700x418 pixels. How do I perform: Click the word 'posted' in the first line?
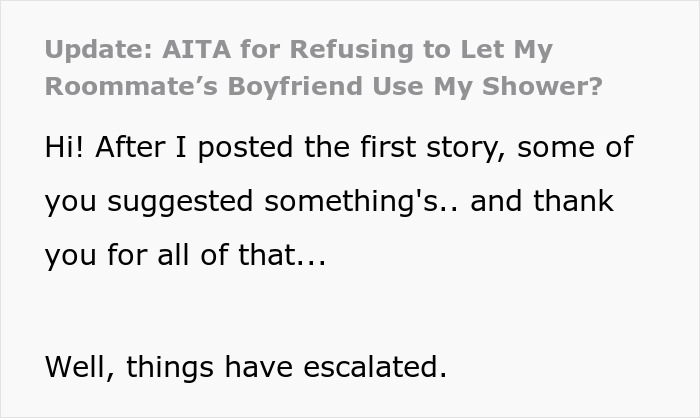coord(246,147)
